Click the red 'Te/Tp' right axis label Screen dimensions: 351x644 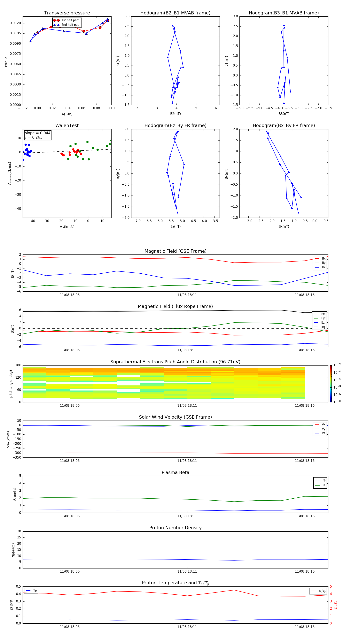pyautogui.click(x=336, y=605)
